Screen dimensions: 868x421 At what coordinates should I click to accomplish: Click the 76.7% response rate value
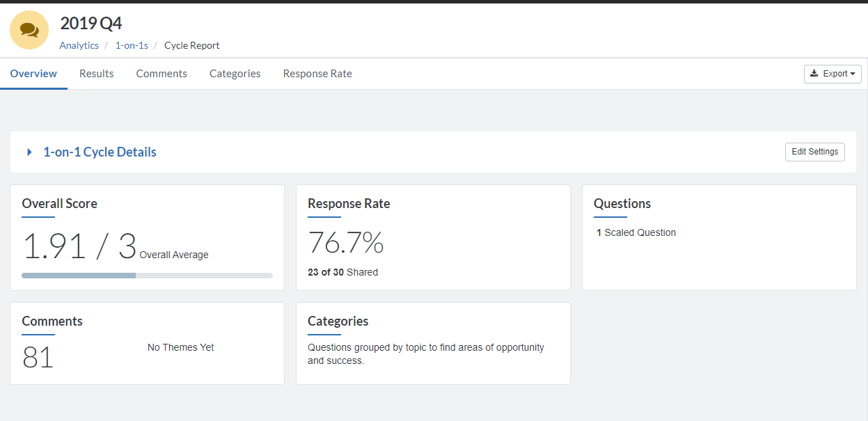[346, 243]
